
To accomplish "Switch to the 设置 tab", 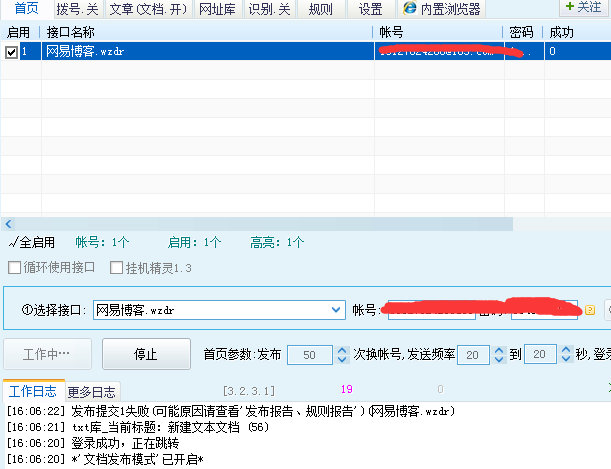I will (x=370, y=9).
